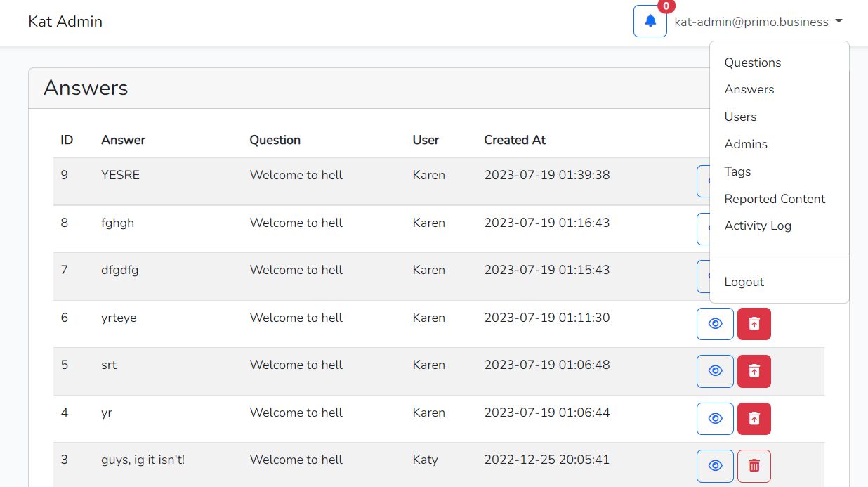Image resolution: width=868 pixels, height=487 pixels.
Task: Click the red notification count badge
Action: (666, 6)
